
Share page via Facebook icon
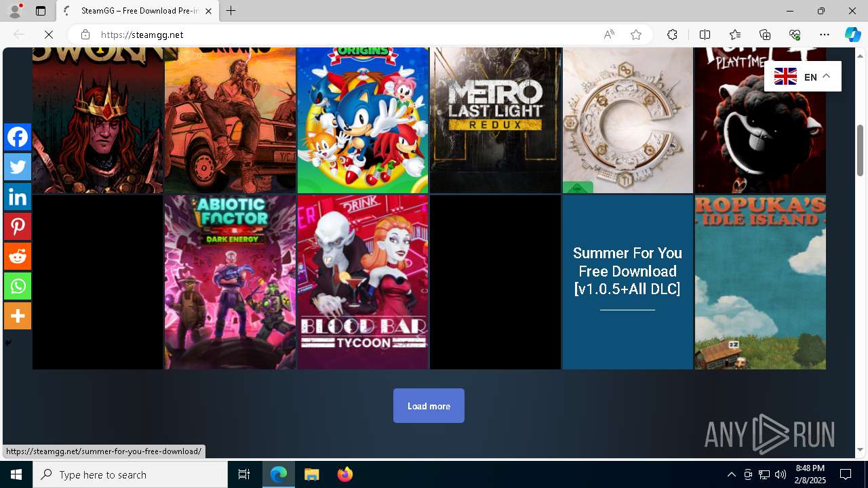point(18,137)
